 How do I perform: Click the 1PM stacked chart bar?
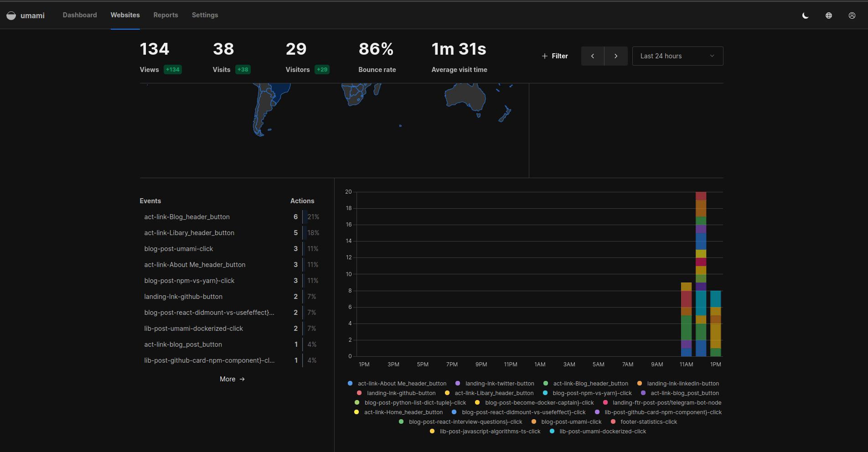716,324
